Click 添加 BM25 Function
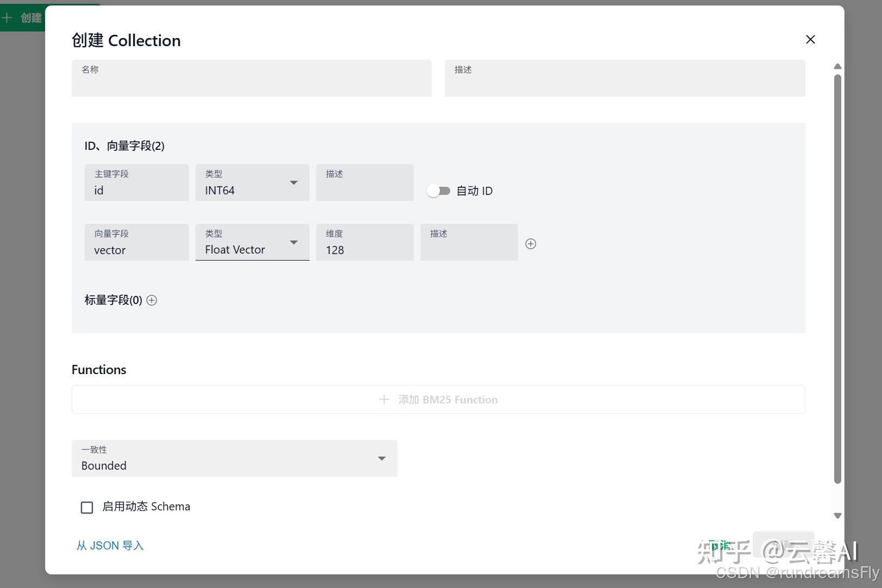The image size is (882, 588). pyautogui.click(x=448, y=399)
